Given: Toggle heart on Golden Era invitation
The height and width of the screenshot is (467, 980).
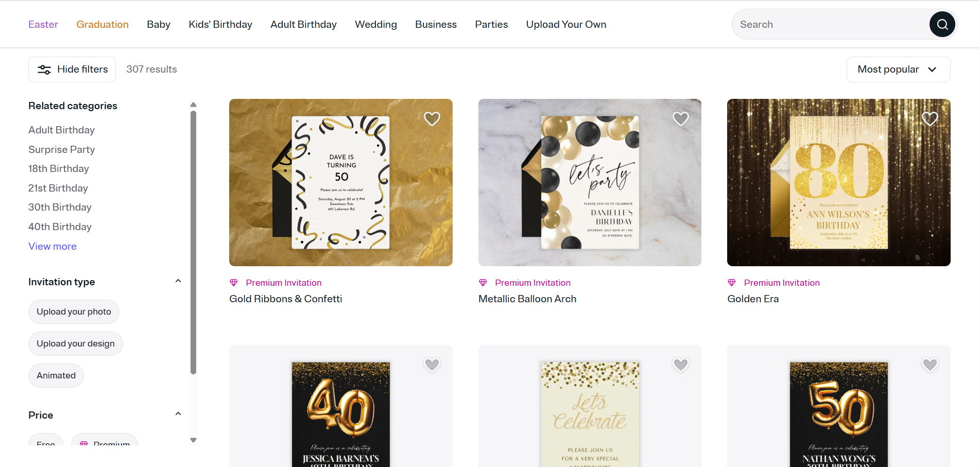Looking at the screenshot, I should (930, 119).
